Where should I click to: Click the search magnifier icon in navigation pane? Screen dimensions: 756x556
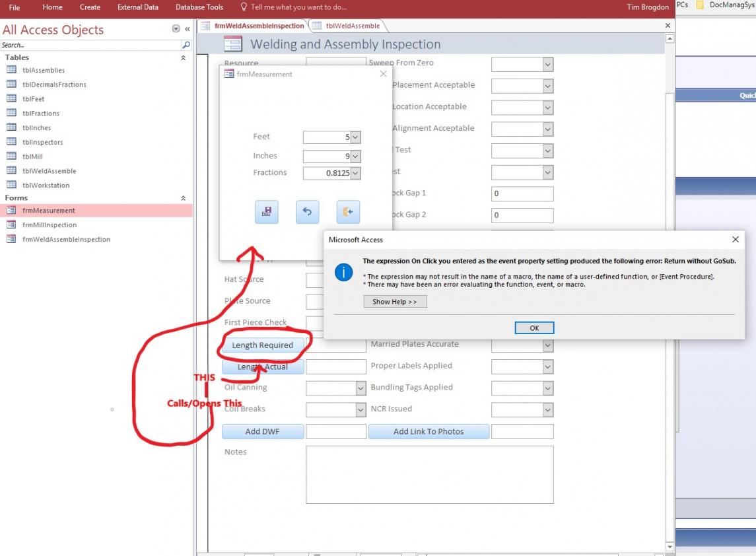pyautogui.click(x=186, y=45)
